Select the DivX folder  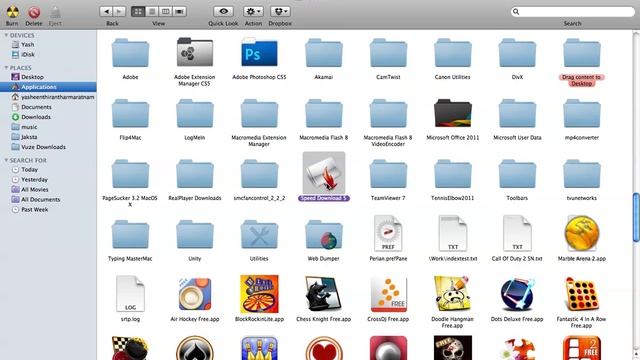[x=517, y=53]
